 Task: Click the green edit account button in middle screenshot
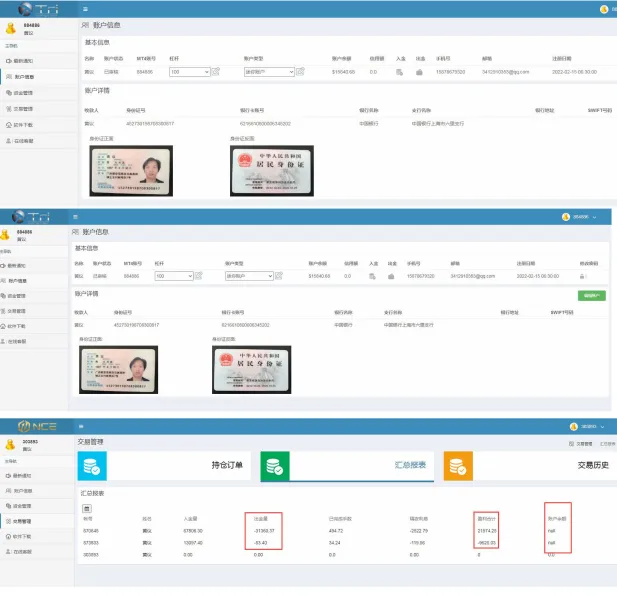(591, 295)
